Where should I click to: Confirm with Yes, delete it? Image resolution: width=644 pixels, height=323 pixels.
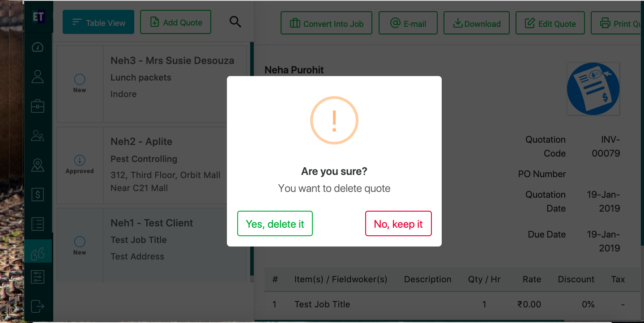coord(275,224)
